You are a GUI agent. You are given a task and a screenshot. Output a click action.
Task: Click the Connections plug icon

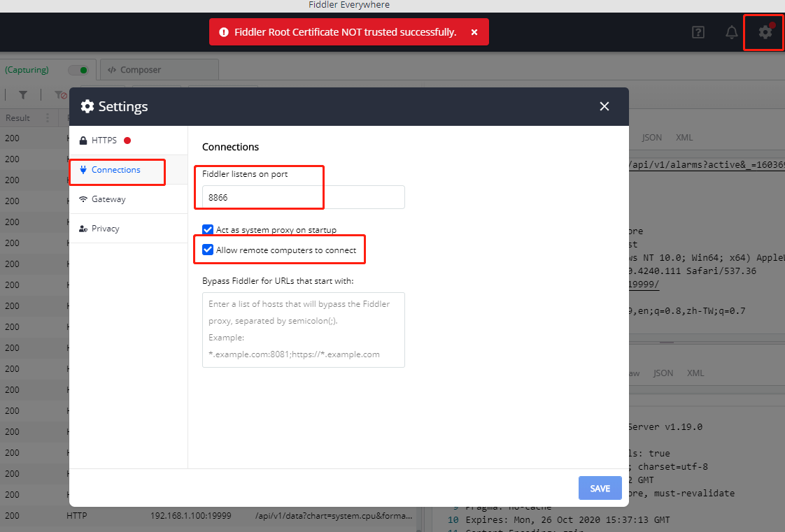tap(83, 170)
